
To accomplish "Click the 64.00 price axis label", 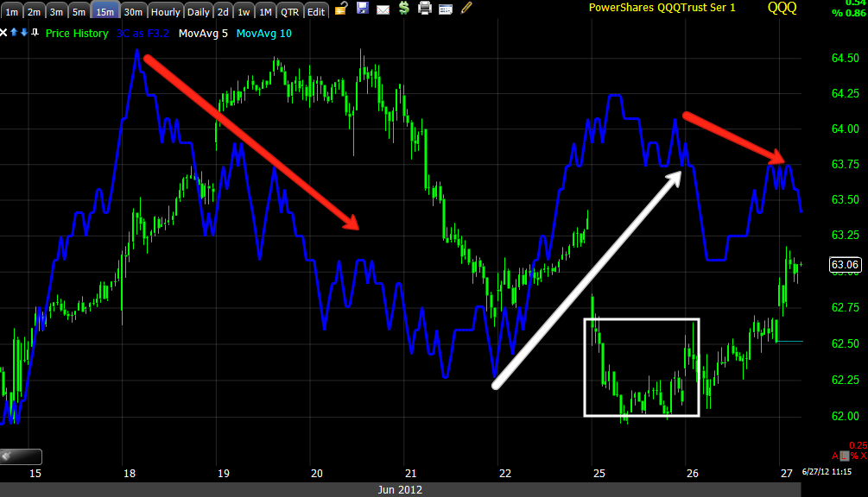I will click(846, 129).
